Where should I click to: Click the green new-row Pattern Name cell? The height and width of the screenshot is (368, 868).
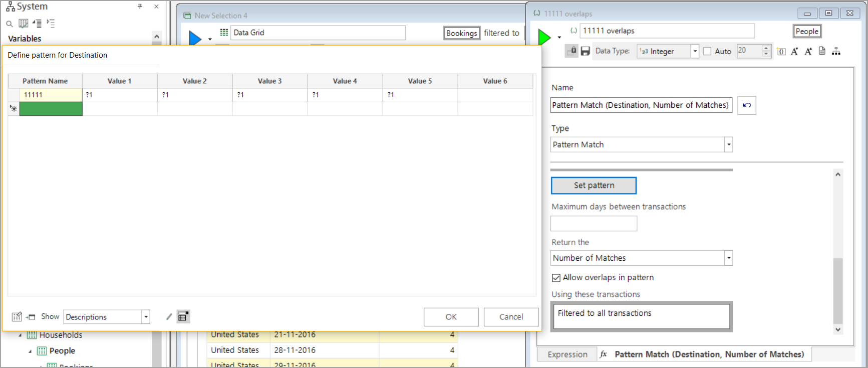click(x=51, y=109)
